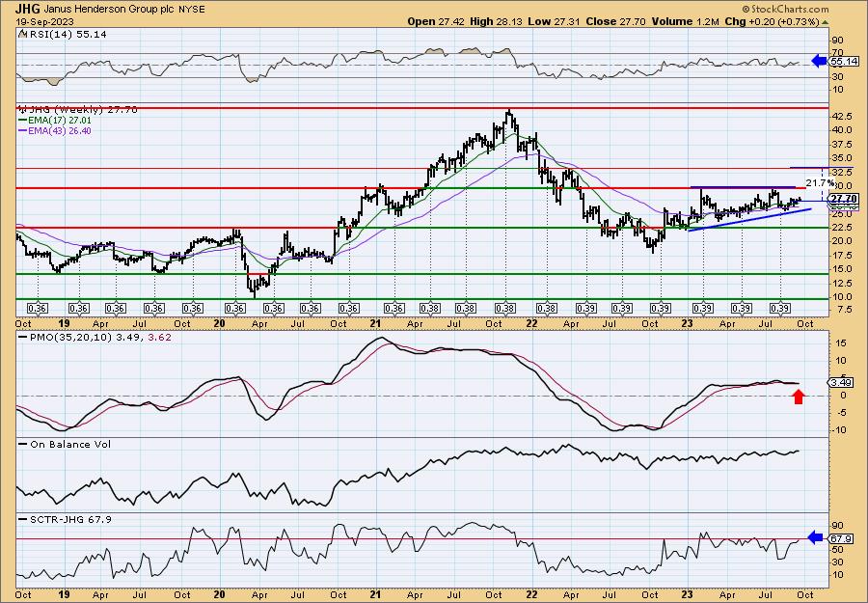Click the 3.49 PMO value tag
Viewport: 868px width, 603px height.
click(x=842, y=383)
